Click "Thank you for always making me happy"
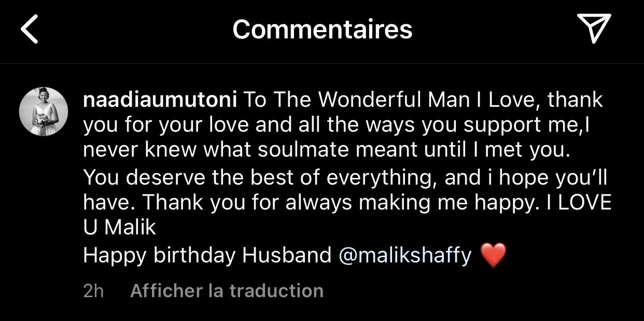644x321 pixels. coord(341,203)
